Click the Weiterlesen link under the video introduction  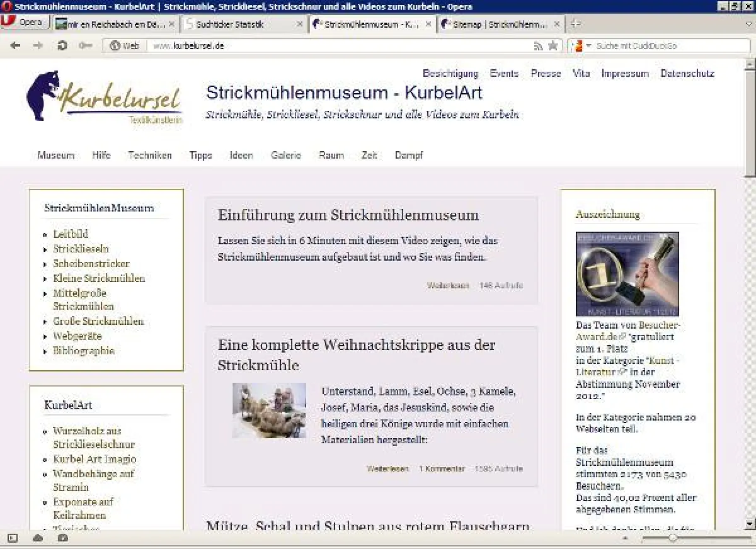click(447, 285)
